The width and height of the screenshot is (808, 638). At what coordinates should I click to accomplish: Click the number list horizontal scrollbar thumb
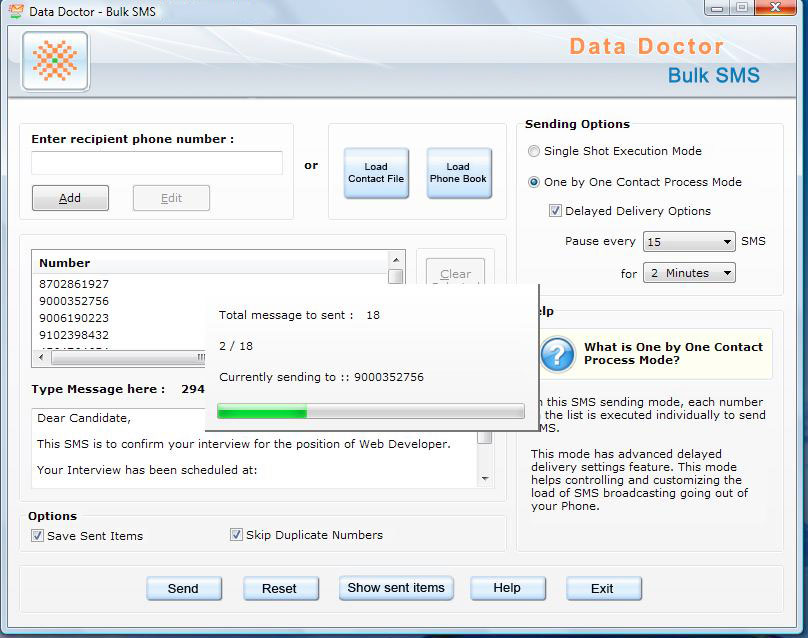(128, 357)
